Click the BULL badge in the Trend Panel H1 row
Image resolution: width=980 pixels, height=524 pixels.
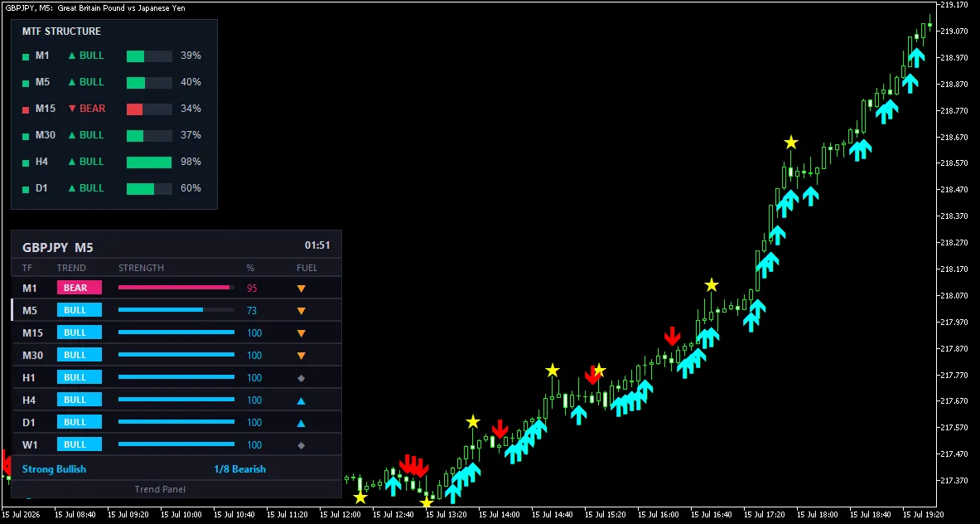80,378
